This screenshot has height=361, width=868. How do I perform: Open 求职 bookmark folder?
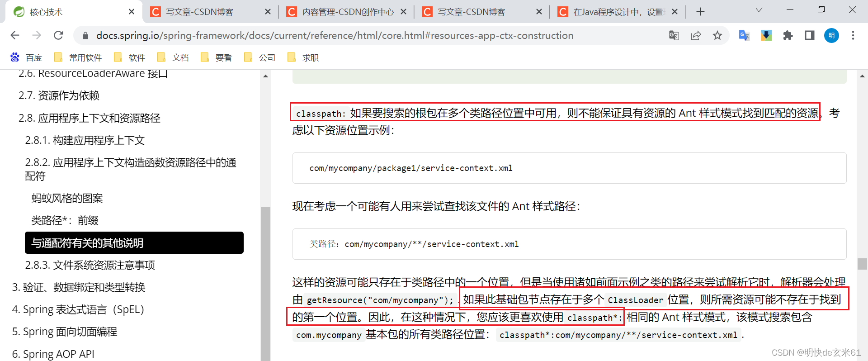[x=303, y=57]
